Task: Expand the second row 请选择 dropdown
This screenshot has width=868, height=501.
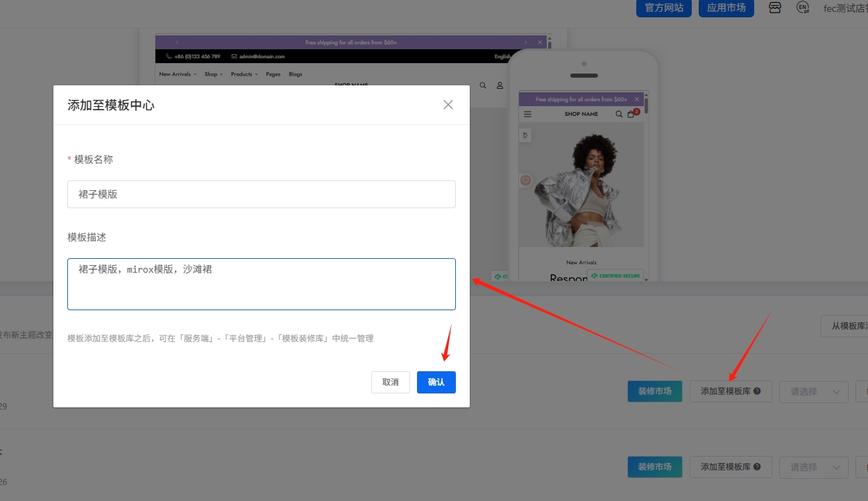Action: click(x=813, y=467)
